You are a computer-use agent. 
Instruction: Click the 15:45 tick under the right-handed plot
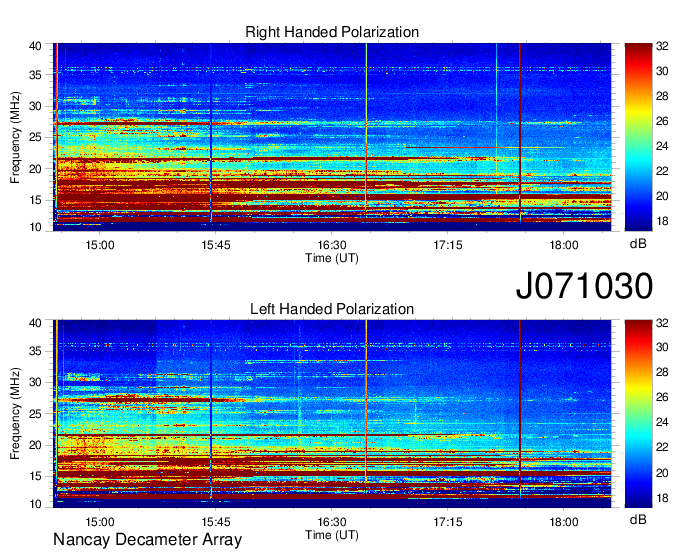216,245
